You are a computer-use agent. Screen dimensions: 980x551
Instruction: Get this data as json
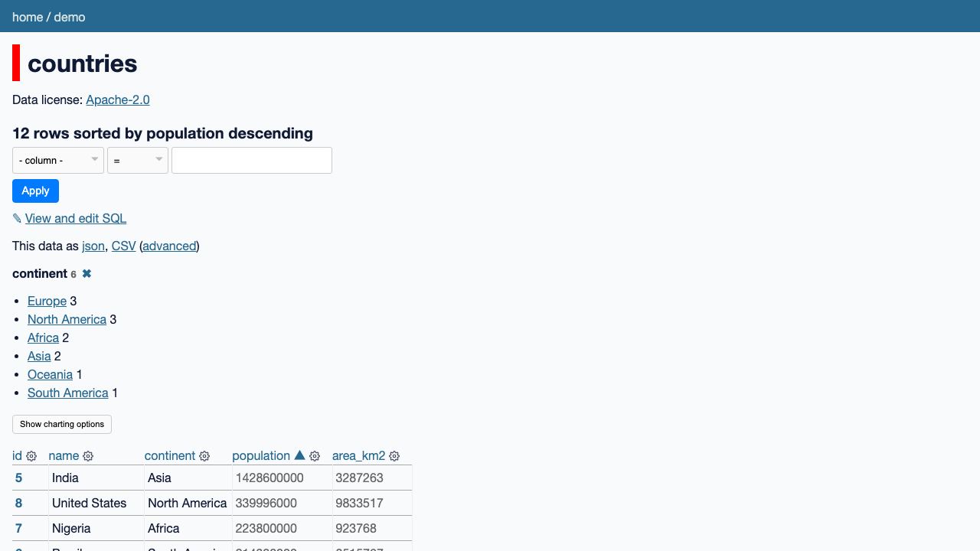coord(93,246)
